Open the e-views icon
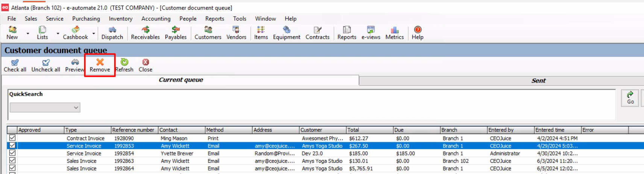 pos(371,33)
